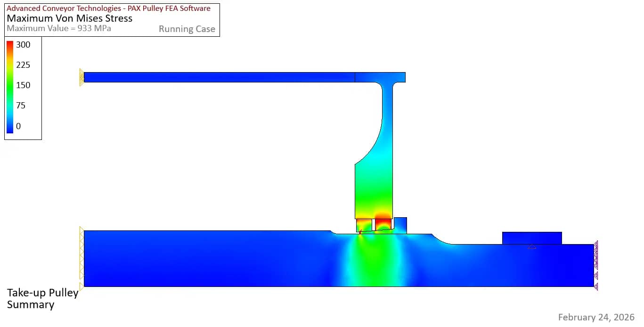The height and width of the screenshot is (327, 644).
Task: Click the 'Maximum Value = 933 MPa' text
Action: coord(59,28)
